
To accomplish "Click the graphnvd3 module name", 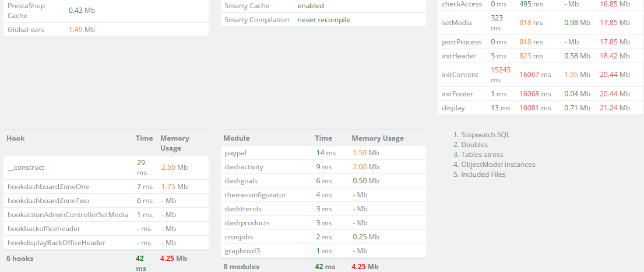I will 241,250.
